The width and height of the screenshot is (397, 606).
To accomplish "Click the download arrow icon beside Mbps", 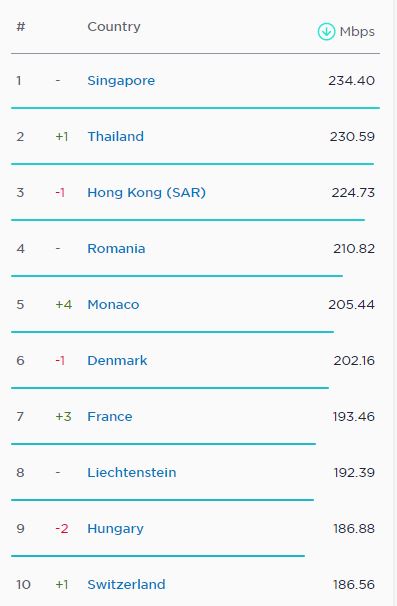I will [326, 31].
